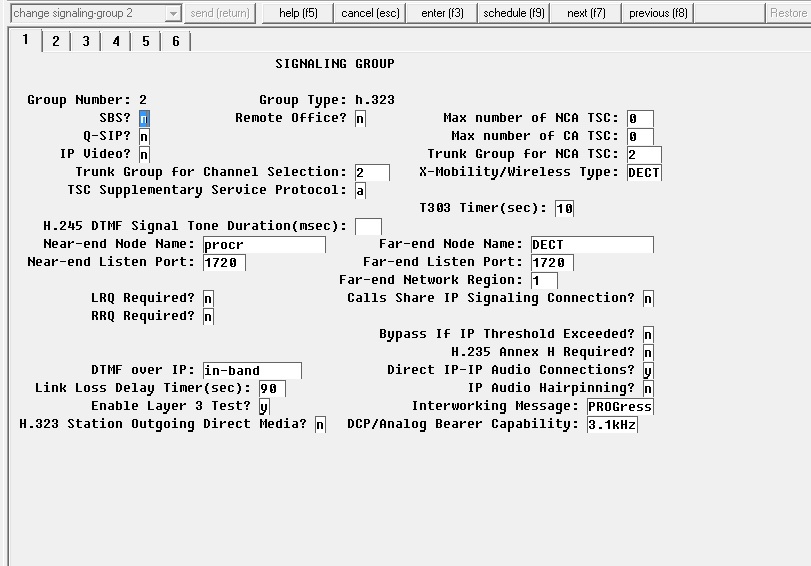The image size is (811, 566).
Task: Switch to page tab 6
Action: click(176, 41)
